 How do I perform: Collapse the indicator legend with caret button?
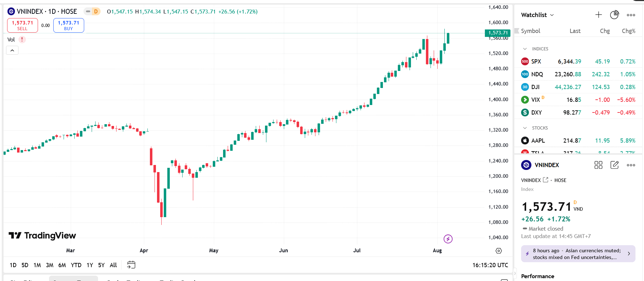click(12, 50)
